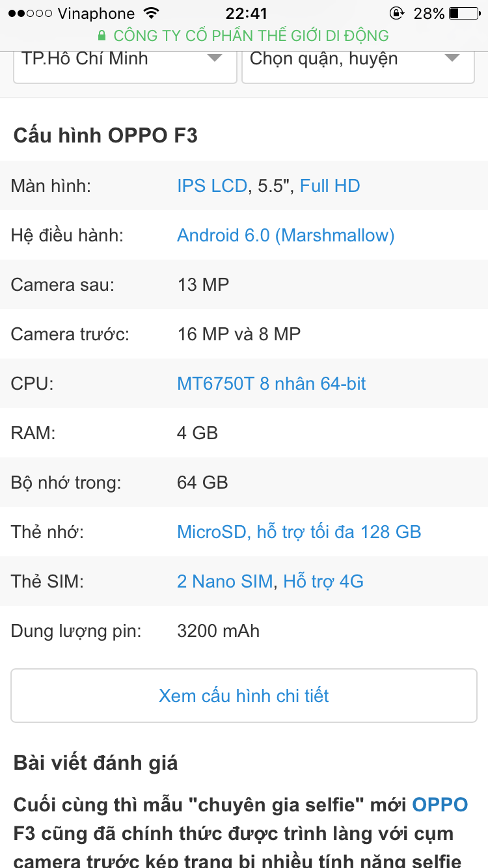Tap the Wi-Fi signal icon
This screenshot has height=868, width=488.
click(x=152, y=13)
